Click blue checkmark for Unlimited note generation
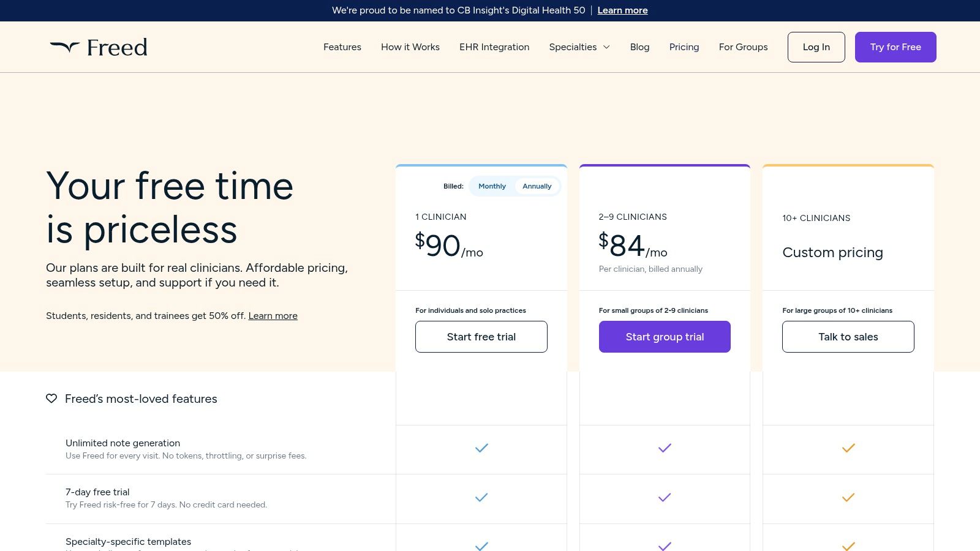The width and height of the screenshot is (980, 551). pyautogui.click(x=481, y=448)
